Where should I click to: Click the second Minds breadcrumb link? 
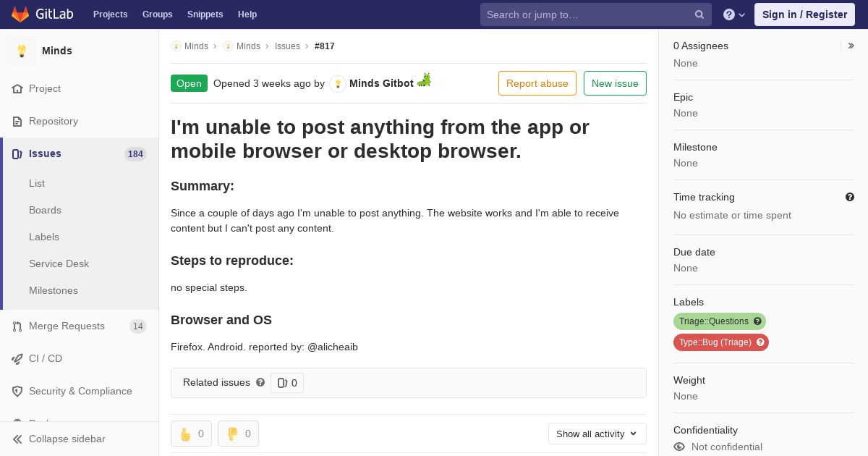click(x=248, y=46)
